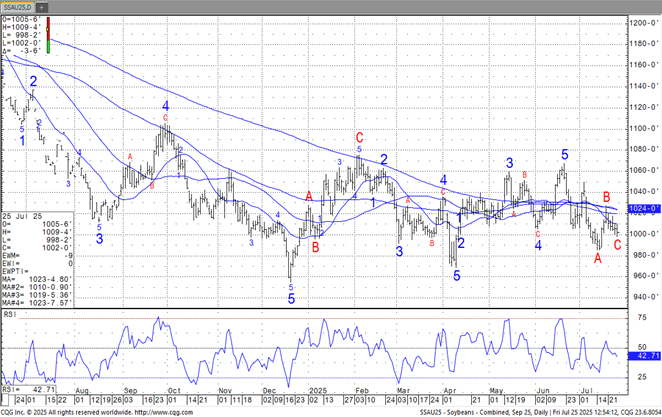Select the SSAU25,D chart tab
The width and height of the screenshot is (662, 417).
[x=20, y=6]
